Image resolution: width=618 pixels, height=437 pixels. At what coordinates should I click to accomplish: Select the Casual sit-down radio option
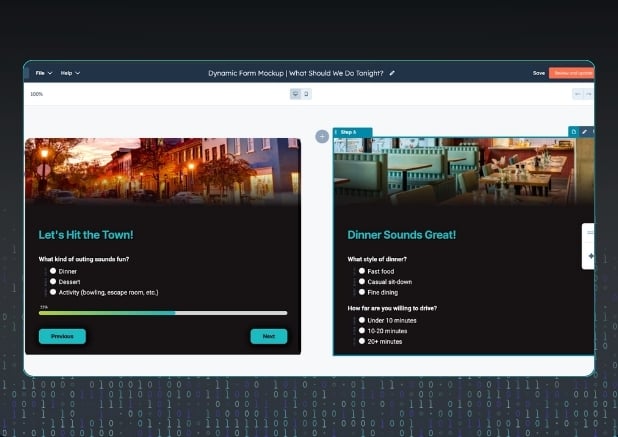(x=362, y=282)
